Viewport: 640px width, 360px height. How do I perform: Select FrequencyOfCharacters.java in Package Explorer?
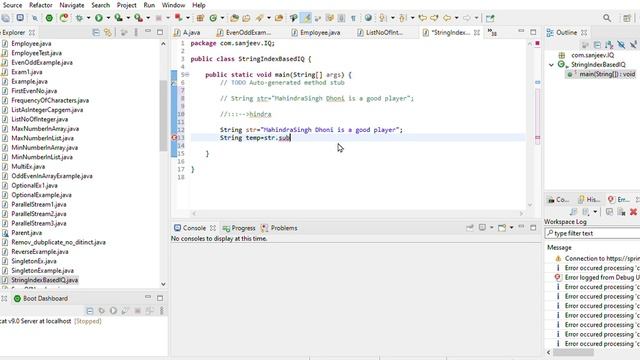(x=50, y=100)
